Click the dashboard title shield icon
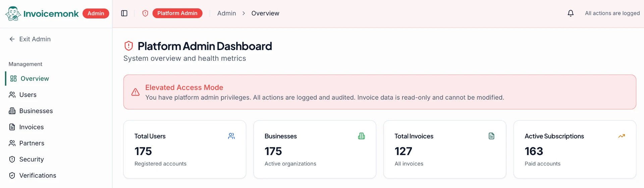644x188 pixels. coord(129,46)
